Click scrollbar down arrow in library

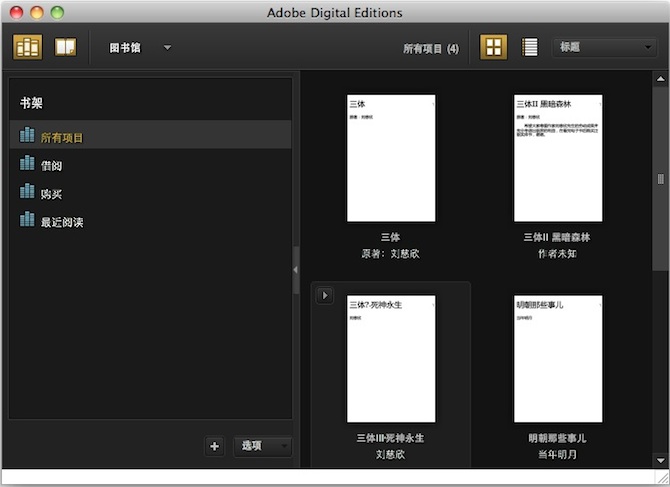661,460
